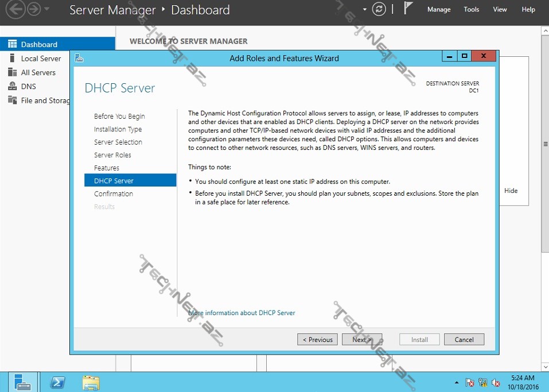Viewport: 549px width, 392px height.
Task: Open dropdown arrow beside the Refresh icon
Action: [x=365, y=10]
